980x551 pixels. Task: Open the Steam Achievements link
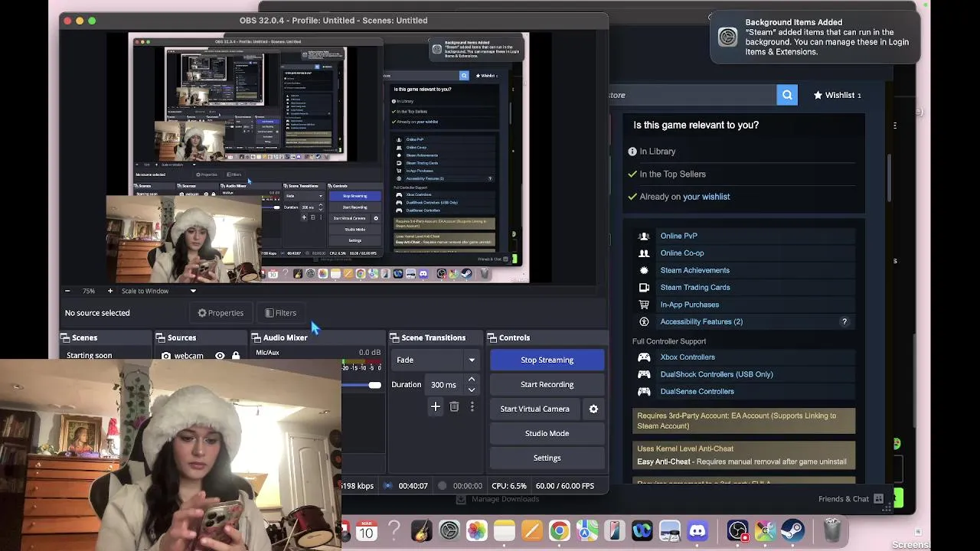pos(694,270)
